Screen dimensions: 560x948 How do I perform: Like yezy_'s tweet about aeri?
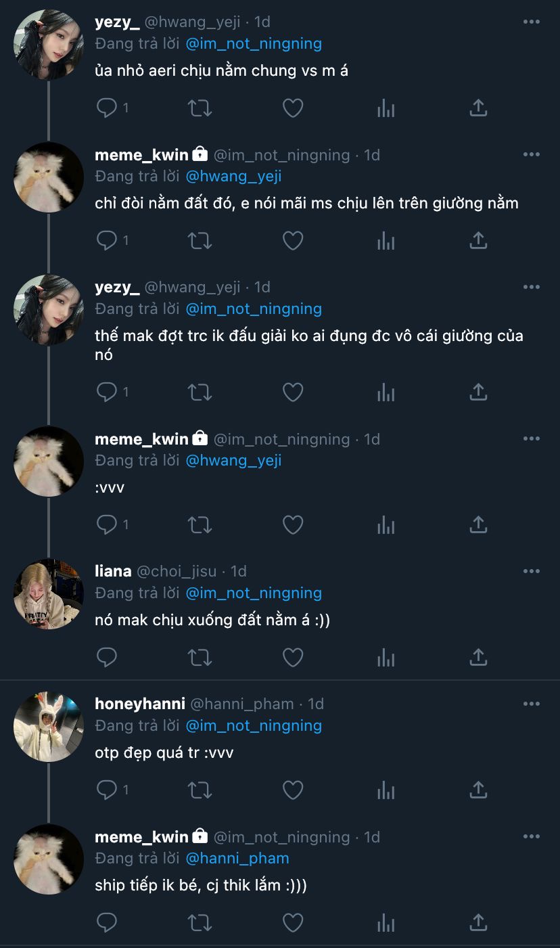(x=292, y=108)
